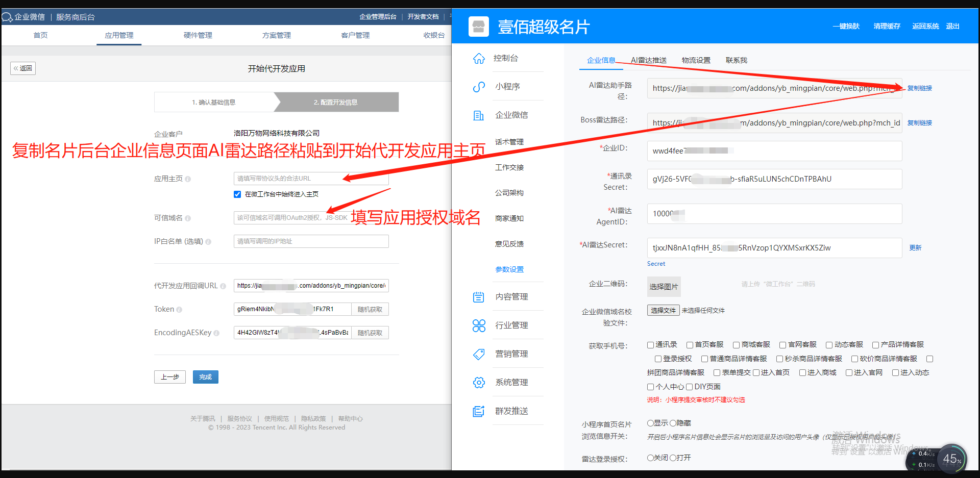The image size is (980, 478).
Task: Select the 隐藏 radio button
Action: (x=673, y=423)
